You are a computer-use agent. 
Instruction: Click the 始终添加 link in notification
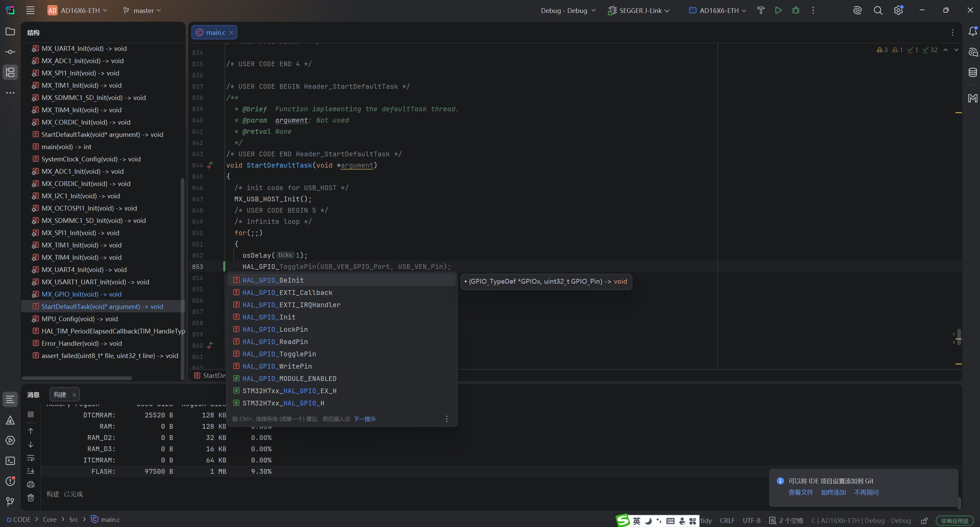833,492
